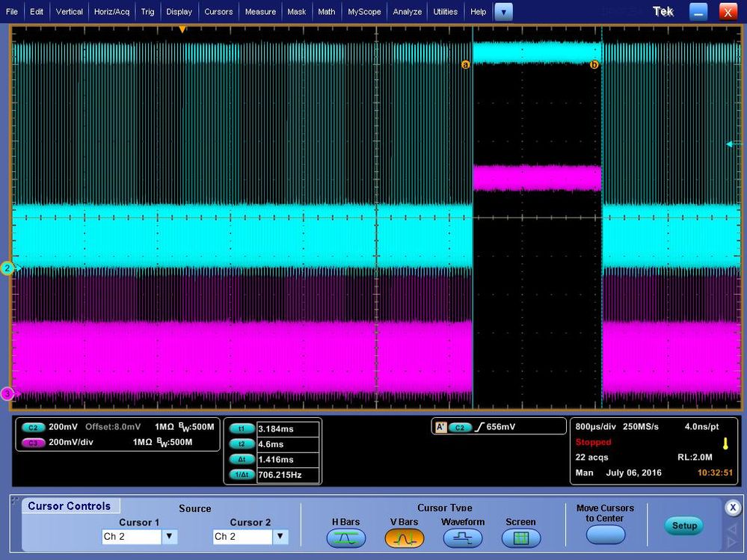The height and width of the screenshot is (560, 747).
Task: Click the 200mV/div channel 3 scale
Action: click(x=71, y=442)
